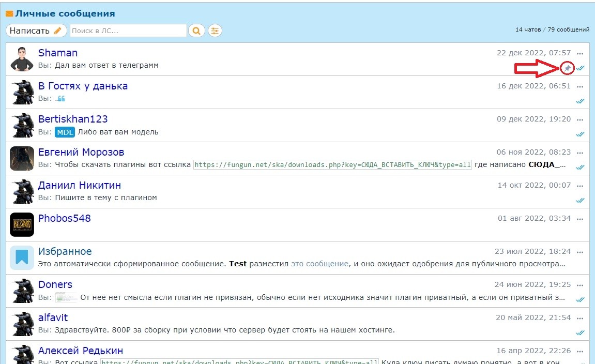Click the image thumbnail in Doners message
Screen dimensions: 595x364
(66, 298)
